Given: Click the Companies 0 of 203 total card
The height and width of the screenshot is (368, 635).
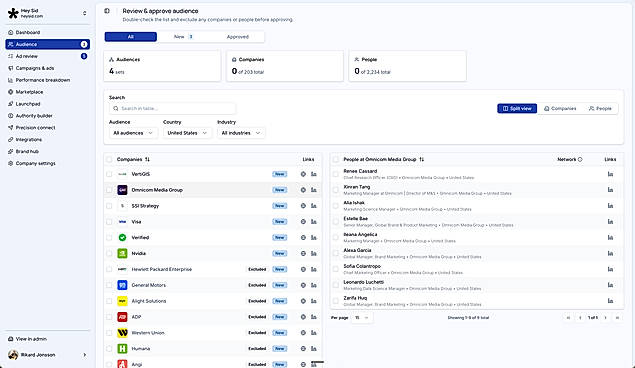Looking at the screenshot, I should click(x=285, y=66).
